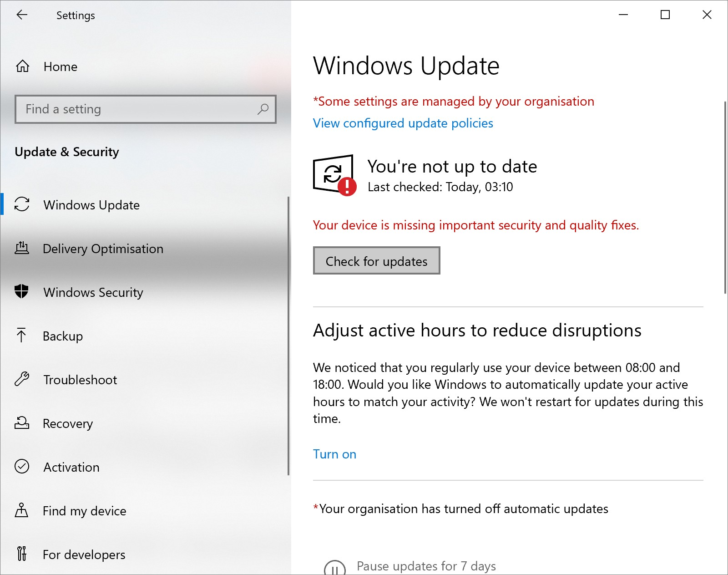Click the 'Windows Update' page title
Viewport: 728px width, 575px height.
[406, 66]
